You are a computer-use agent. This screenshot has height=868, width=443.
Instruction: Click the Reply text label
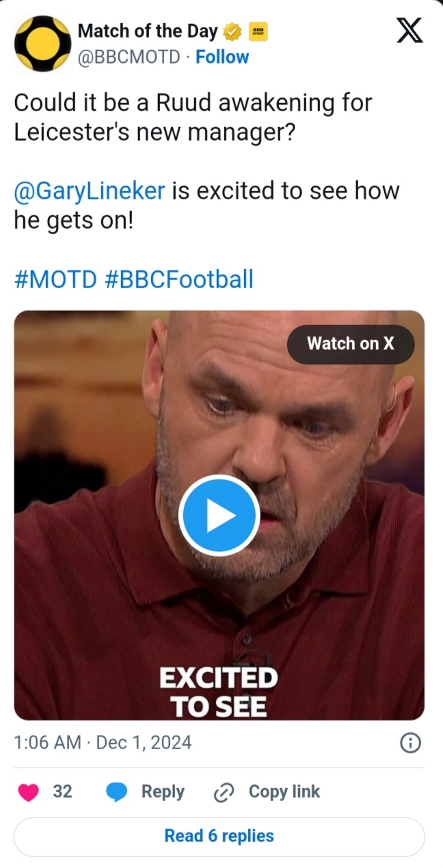click(163, 792)
